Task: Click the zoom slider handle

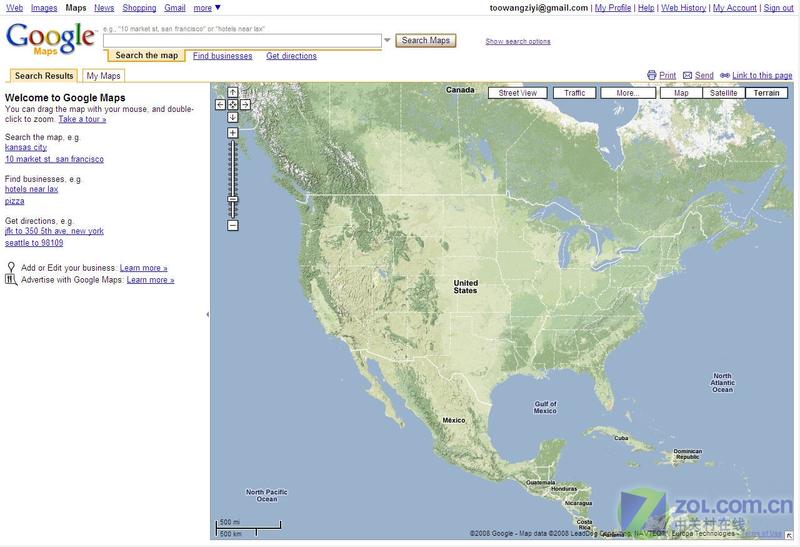Action: [233, 199]
